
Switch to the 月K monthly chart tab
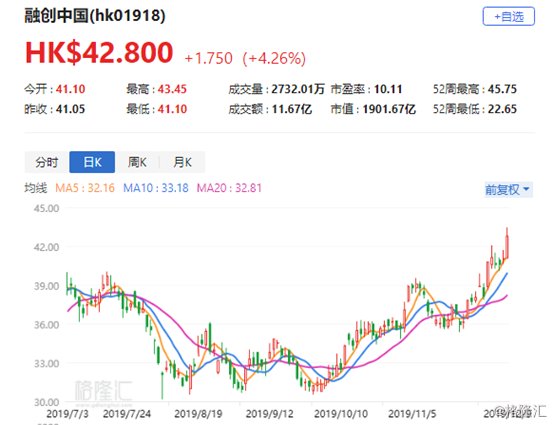click(x=182, y=162)
